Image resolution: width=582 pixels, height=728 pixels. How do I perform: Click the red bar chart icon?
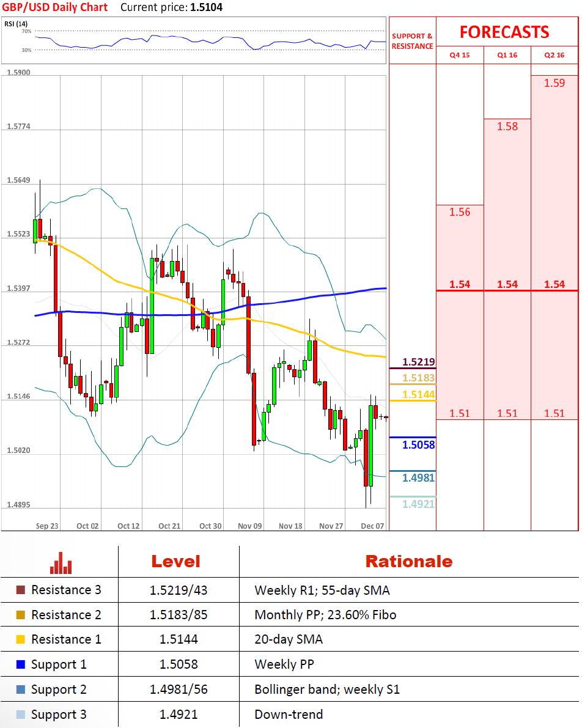[x=61, y=563]
